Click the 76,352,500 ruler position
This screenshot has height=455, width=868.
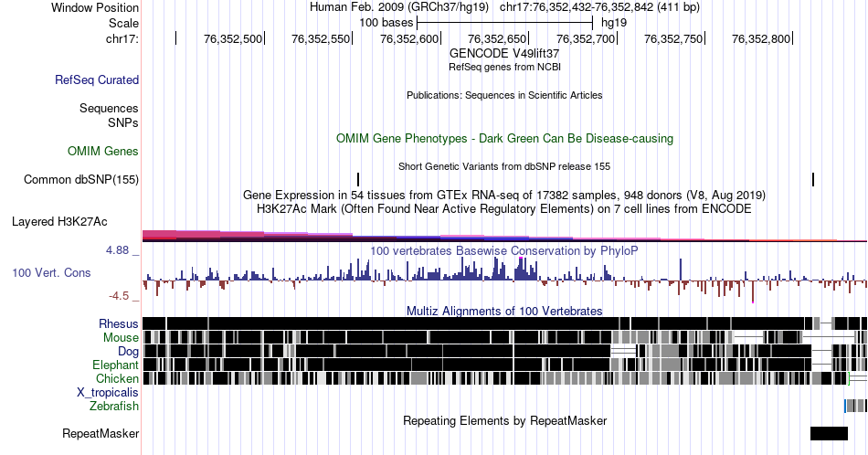pos(233,38)
